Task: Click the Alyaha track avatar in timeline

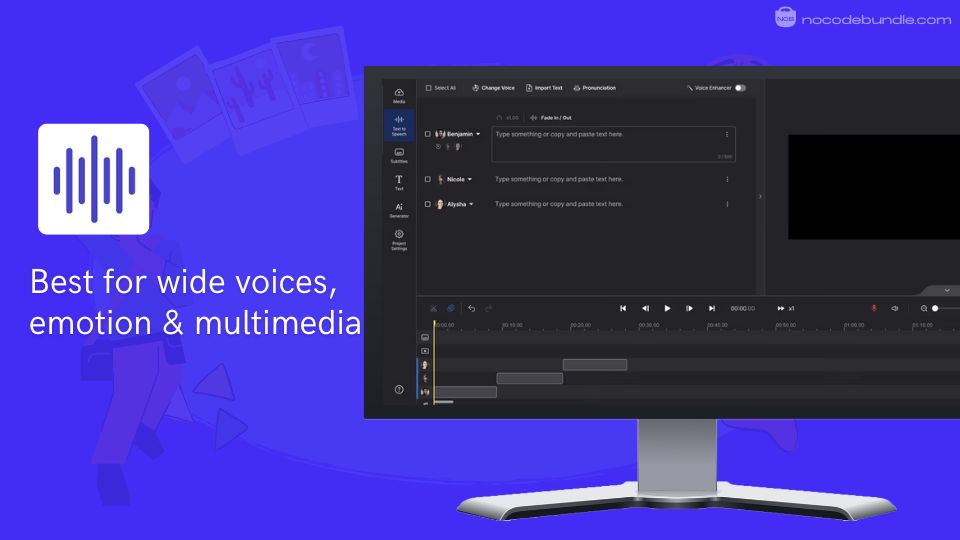Action: click(x=425, y=365)
